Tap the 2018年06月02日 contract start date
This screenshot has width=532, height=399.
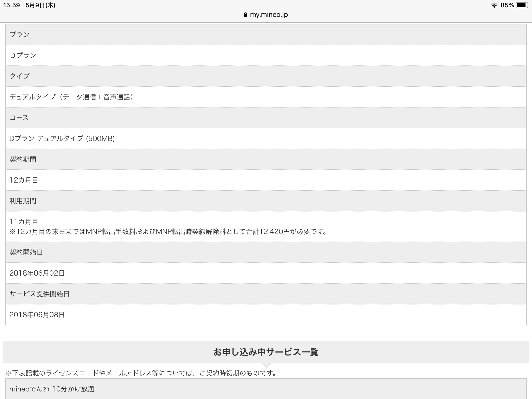tap(37, 273)
